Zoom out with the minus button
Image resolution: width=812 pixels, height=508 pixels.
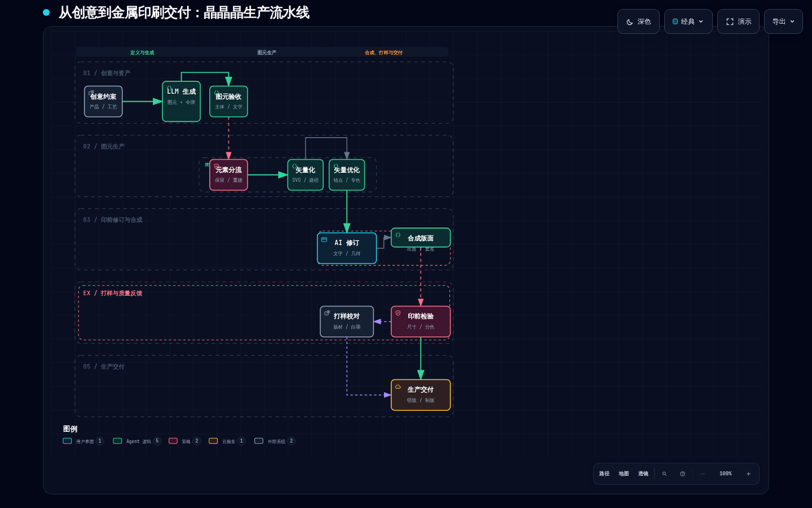click(x=703, y=474)
